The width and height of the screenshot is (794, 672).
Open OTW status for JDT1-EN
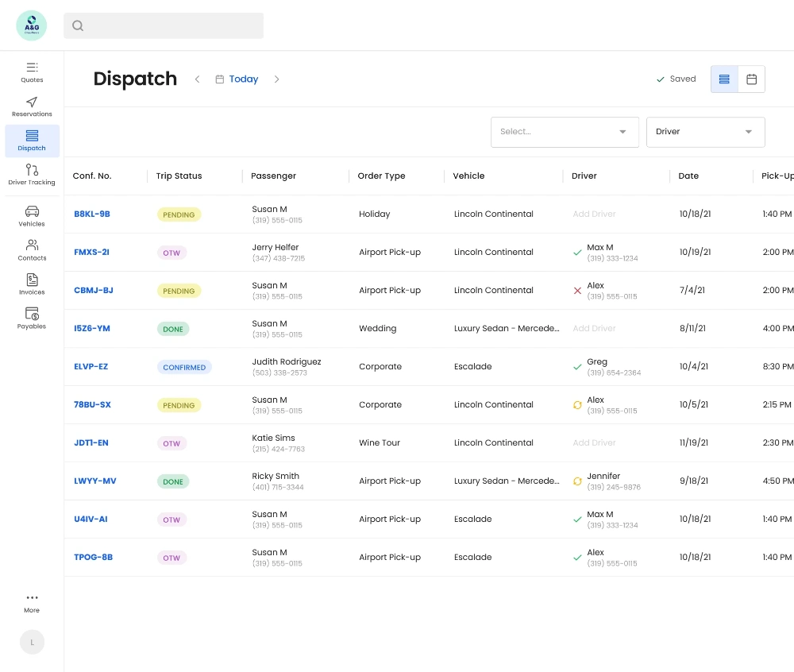click(x=172, y=443)
